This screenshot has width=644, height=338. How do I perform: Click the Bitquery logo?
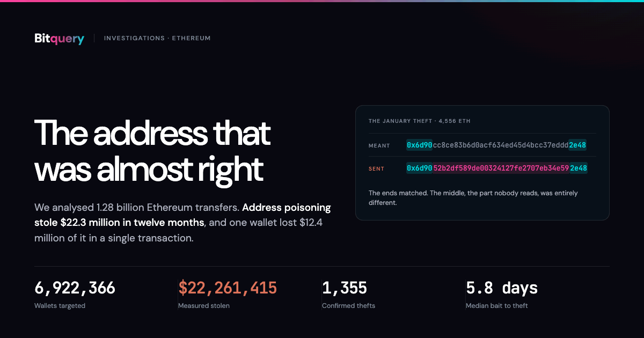(x=59, y=39)
